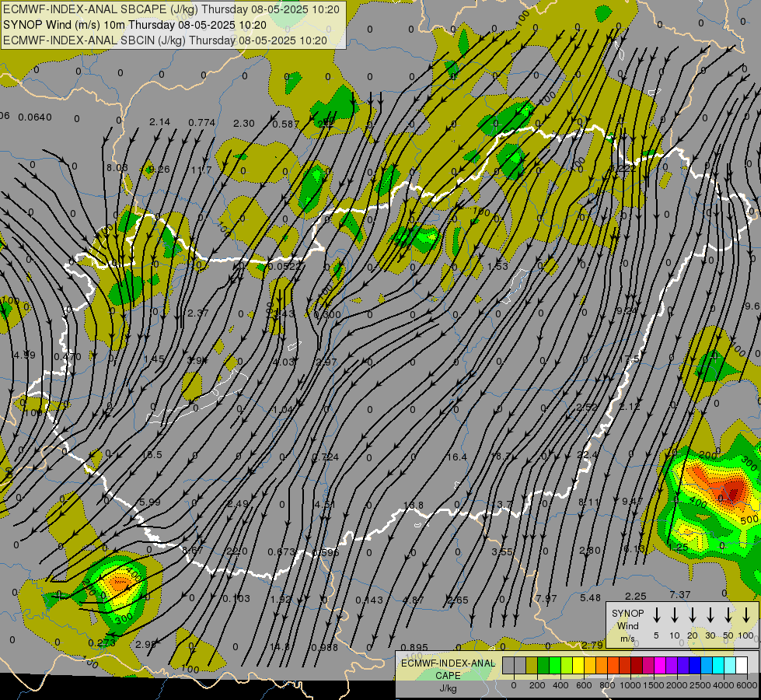Screen dimensions: 761x700
Task: Pick the 50 m/s wind legend arrow
Action: click(x=728, y=615)
